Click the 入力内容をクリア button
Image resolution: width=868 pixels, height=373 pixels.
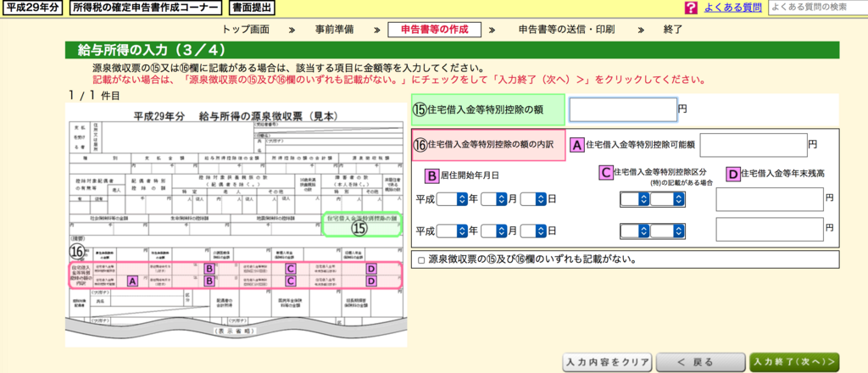[607, 363]
